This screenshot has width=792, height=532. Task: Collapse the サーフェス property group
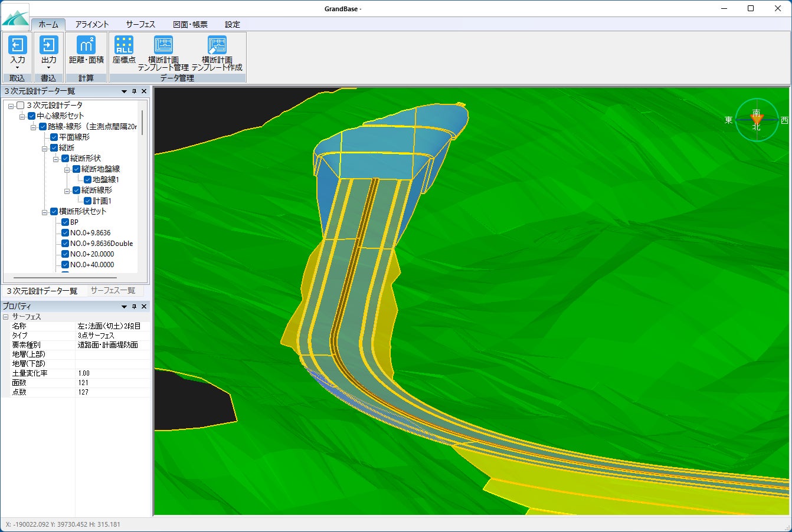pos(5,317)
